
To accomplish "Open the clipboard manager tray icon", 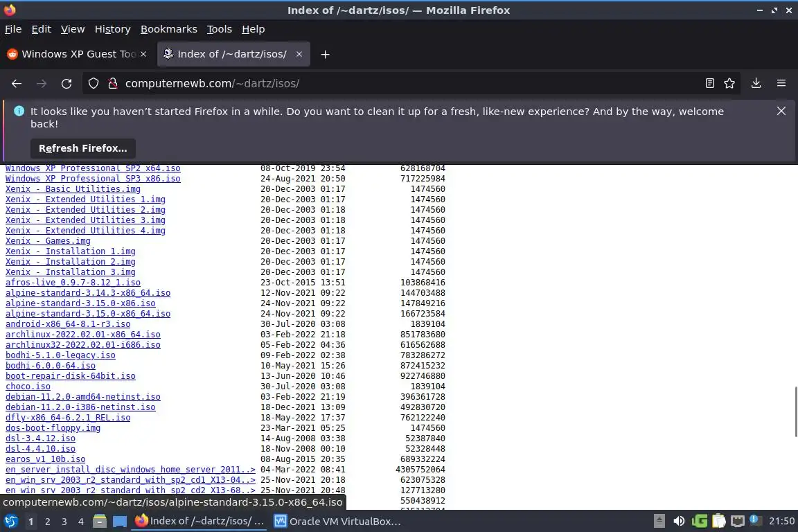I will 718,522.
